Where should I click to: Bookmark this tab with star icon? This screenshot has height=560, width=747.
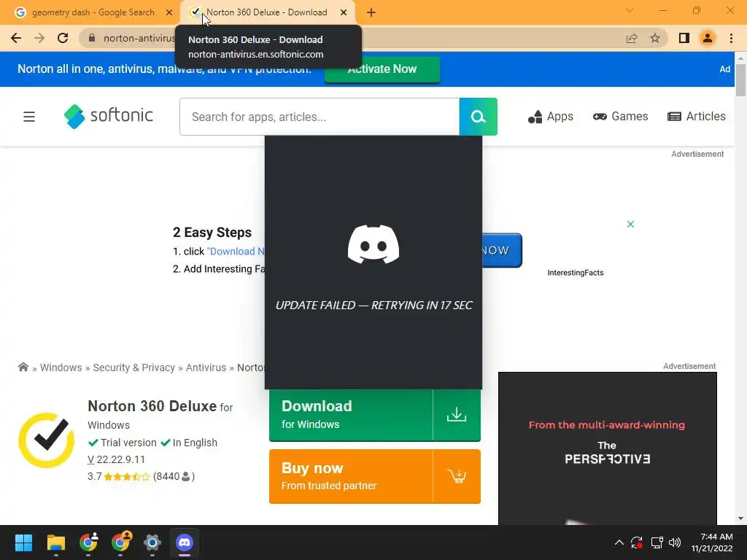pos(655,38)
